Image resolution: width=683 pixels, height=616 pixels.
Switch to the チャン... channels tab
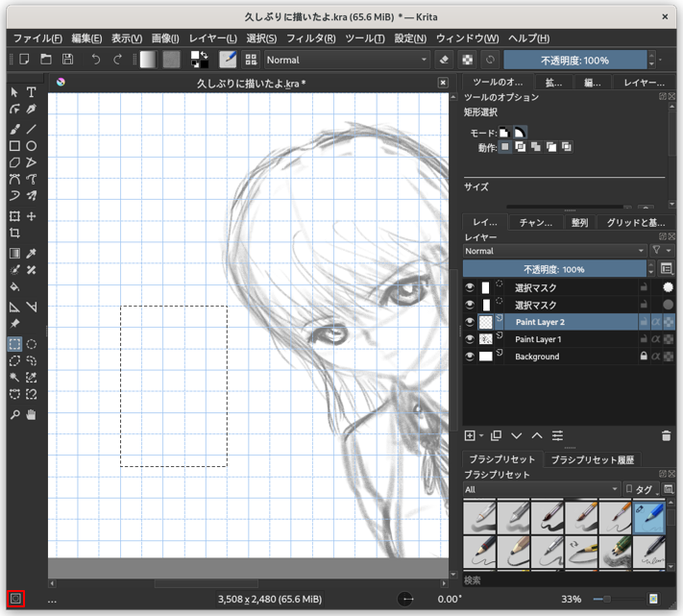click(536, 223)
